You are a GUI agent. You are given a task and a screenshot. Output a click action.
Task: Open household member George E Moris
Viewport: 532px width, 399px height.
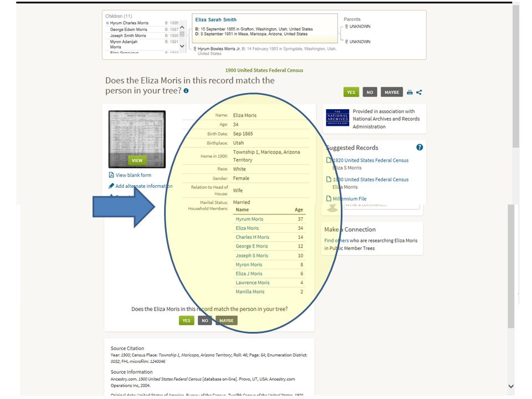(x=252, y=246)
